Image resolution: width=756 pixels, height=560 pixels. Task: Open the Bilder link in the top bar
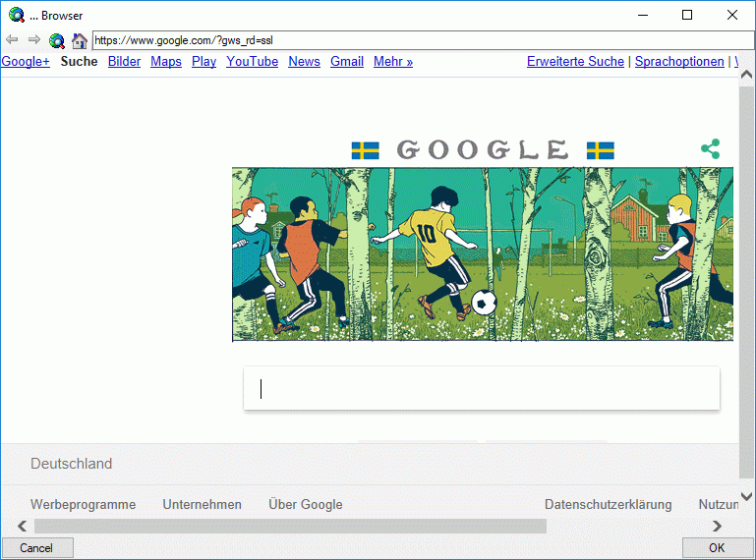[x=124, y=62]
